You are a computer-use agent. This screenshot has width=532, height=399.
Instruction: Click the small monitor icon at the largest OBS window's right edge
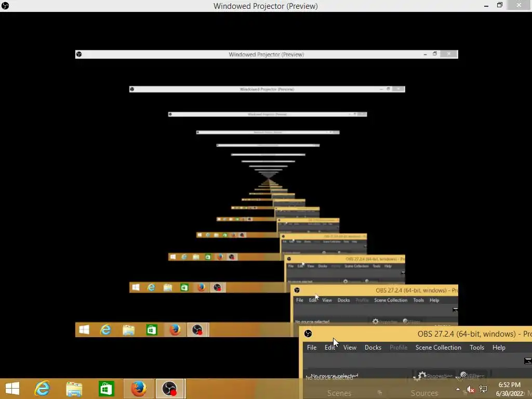tap(528, 361)
